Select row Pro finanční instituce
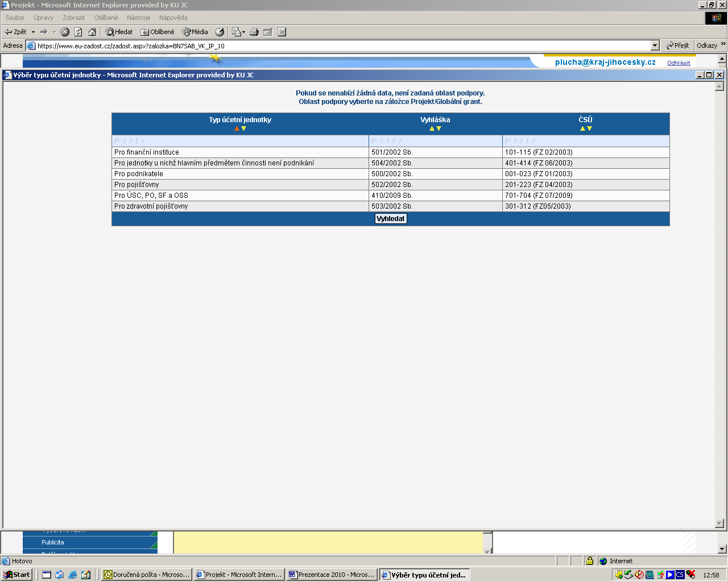 click(391, 152)
